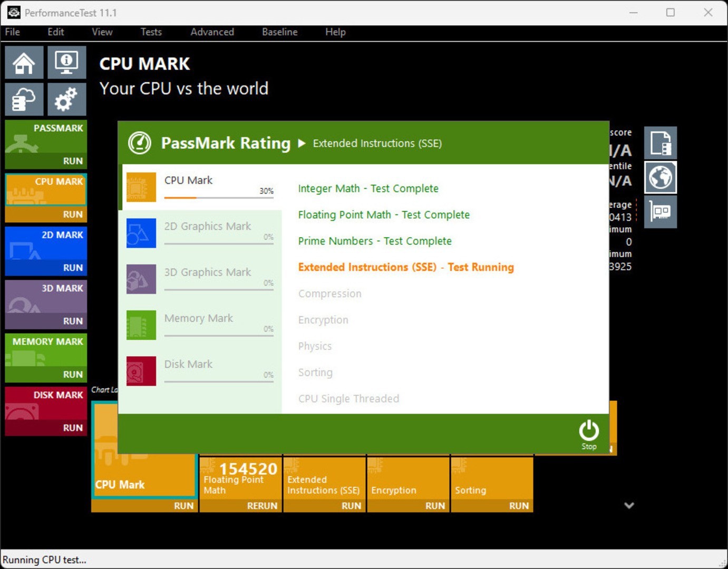Click the 154520 score value
Screen dimensions: 728x569
click(248, 468)
